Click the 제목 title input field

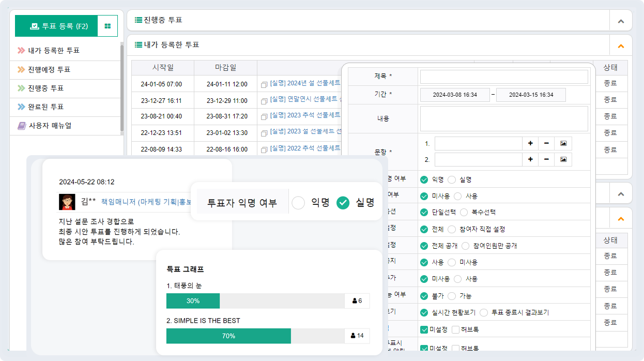(504, 76)
